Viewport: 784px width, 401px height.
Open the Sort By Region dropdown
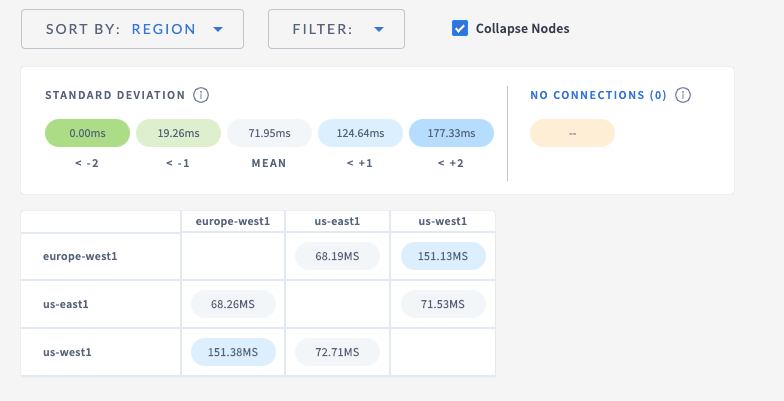click(132, 29)
